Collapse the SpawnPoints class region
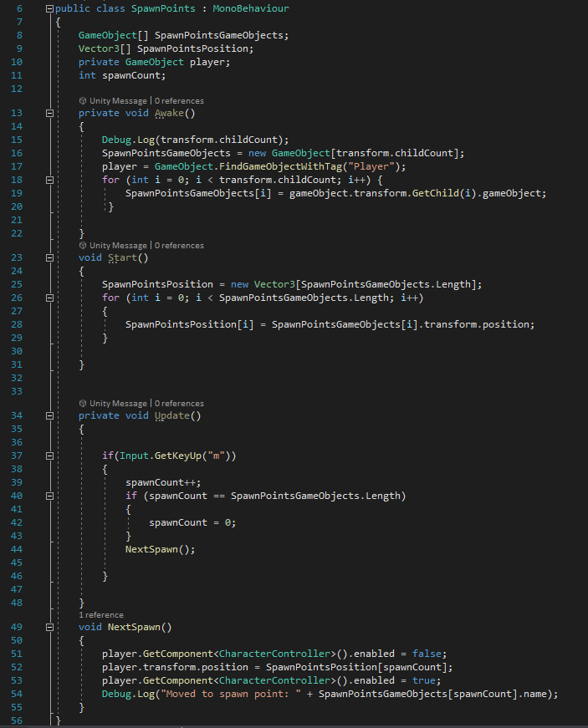This screenshot has height=728, width=588. coord(49,8)
